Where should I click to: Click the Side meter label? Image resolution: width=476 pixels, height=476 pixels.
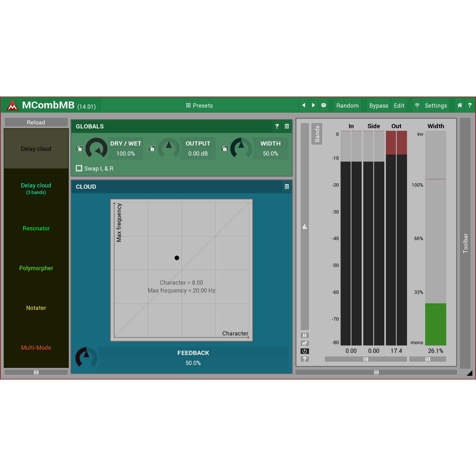tap(374, 126)
